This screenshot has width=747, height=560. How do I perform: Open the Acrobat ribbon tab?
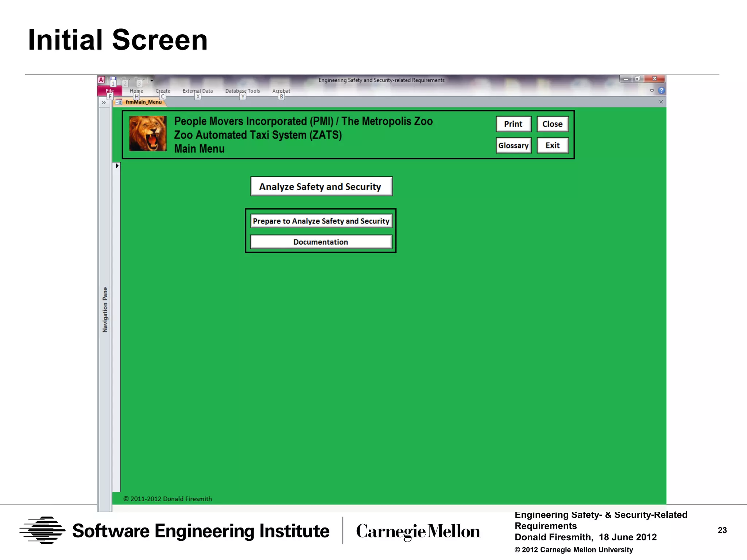tap(281, 91)
